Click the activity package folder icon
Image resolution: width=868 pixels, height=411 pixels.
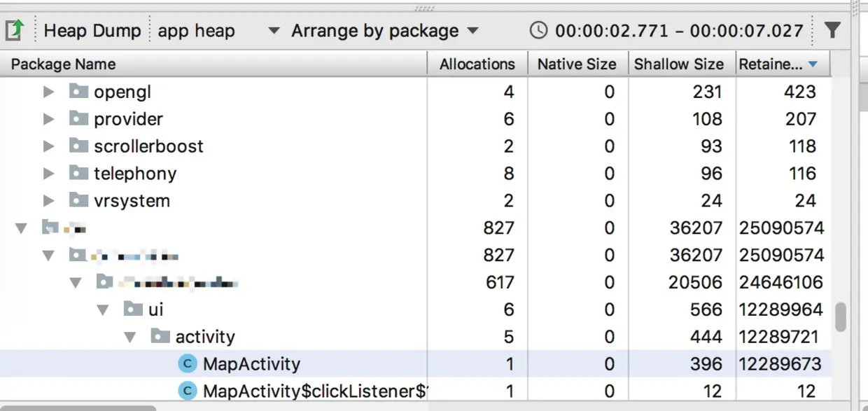click(160, 337)
